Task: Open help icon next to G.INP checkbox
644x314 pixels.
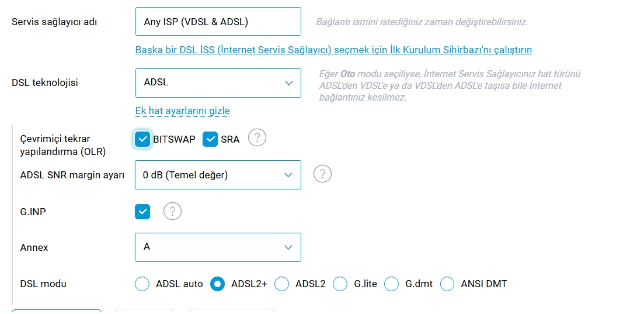Action: click(x=172, y=211)
